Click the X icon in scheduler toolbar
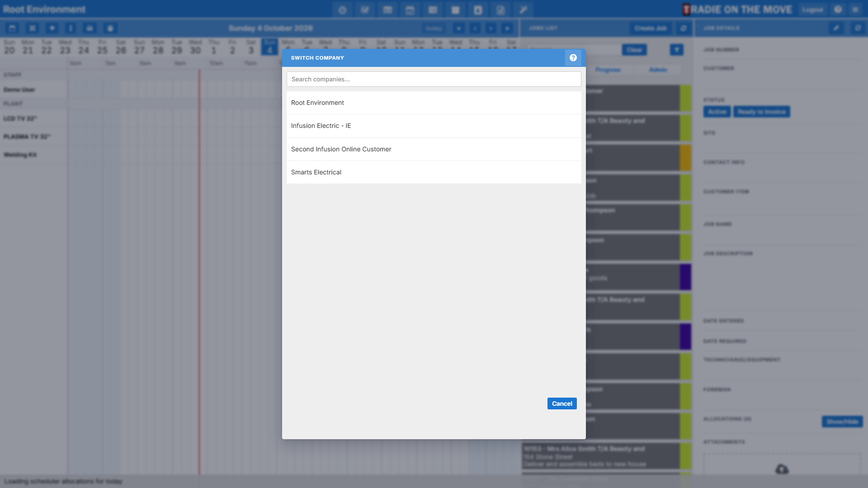868x488 pixels. tap(32, 28)
